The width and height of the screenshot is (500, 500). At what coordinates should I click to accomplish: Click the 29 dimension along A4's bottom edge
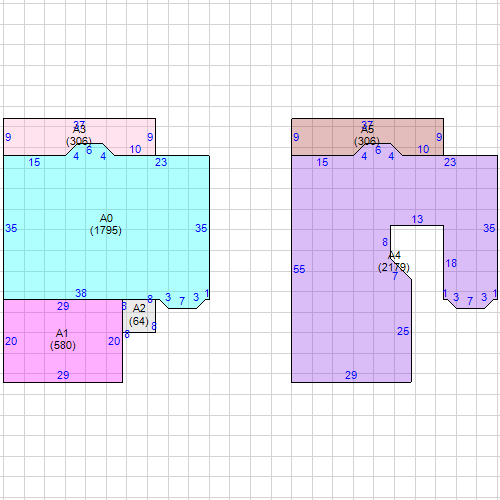351,375
